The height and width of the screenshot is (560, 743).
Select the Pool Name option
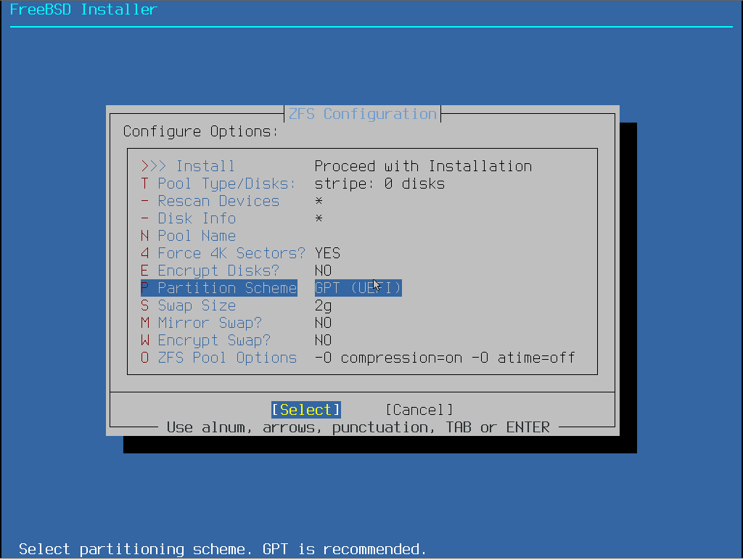pyautogui.click(x=188, y=236)
